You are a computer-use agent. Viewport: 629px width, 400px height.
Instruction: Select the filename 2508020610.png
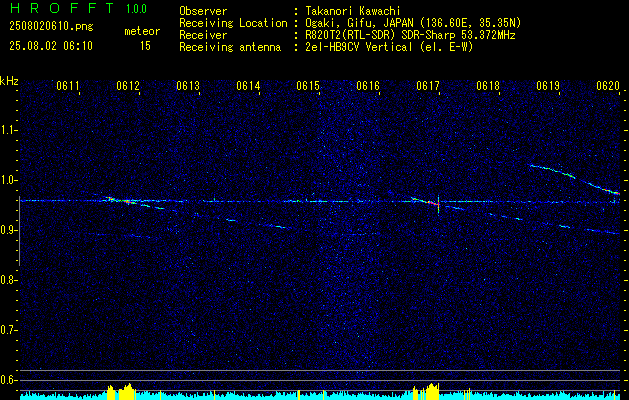(51, 26)
